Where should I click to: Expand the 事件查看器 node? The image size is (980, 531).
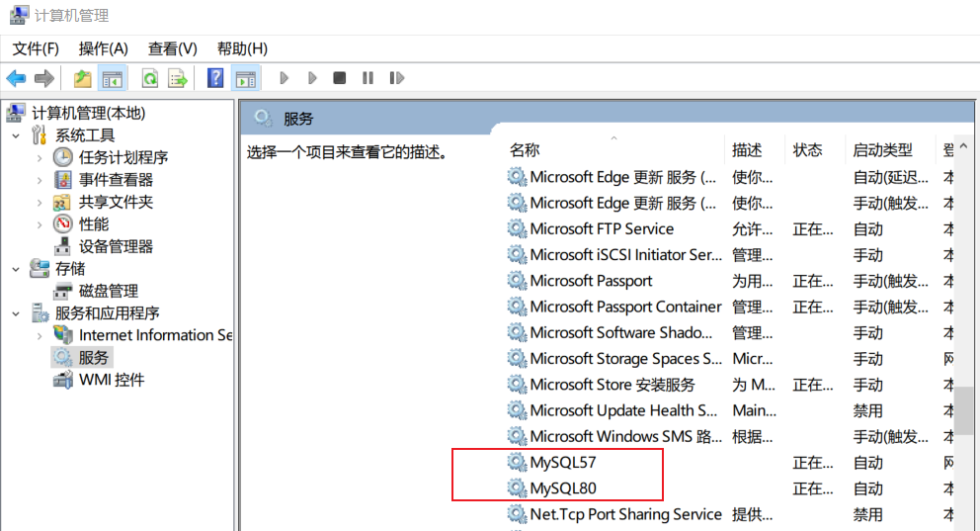click(40, 180)
